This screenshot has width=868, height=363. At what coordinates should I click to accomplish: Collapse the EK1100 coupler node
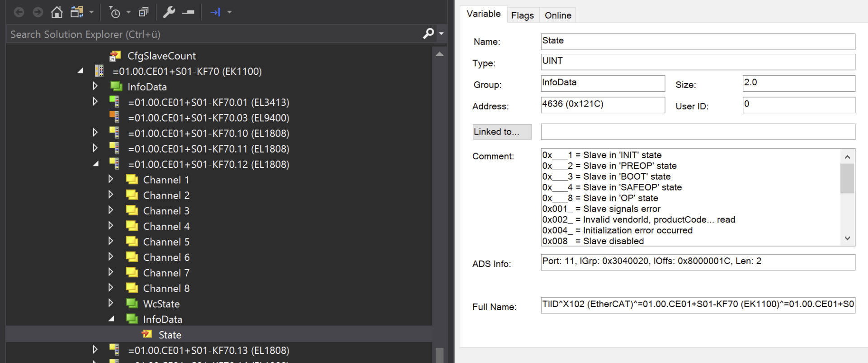tap(80, 71)
